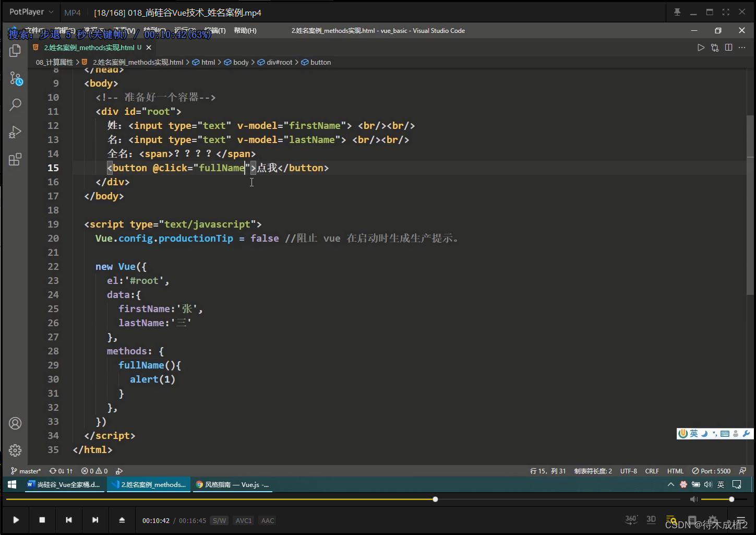The height and width of the screenshot is (535, 756).
Task: Click the PotPlayer elapsed time 00:10:42
Action: coord(156,520)
